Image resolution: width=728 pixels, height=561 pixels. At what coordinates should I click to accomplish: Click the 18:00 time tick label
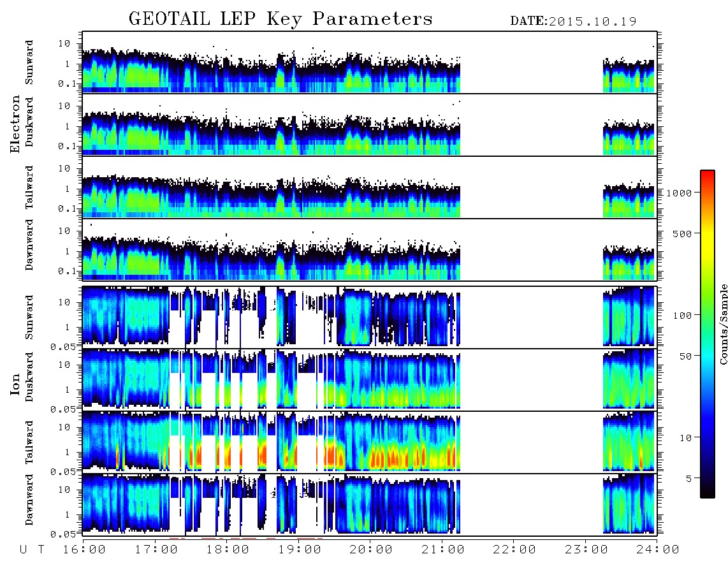pos(228,550)
